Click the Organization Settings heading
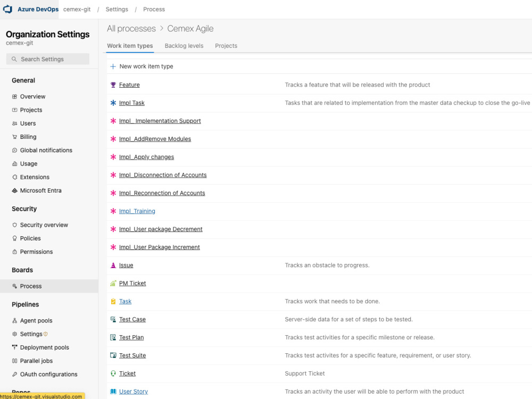The width and height of the screenshot is (532, 399). tap(47, 34)
